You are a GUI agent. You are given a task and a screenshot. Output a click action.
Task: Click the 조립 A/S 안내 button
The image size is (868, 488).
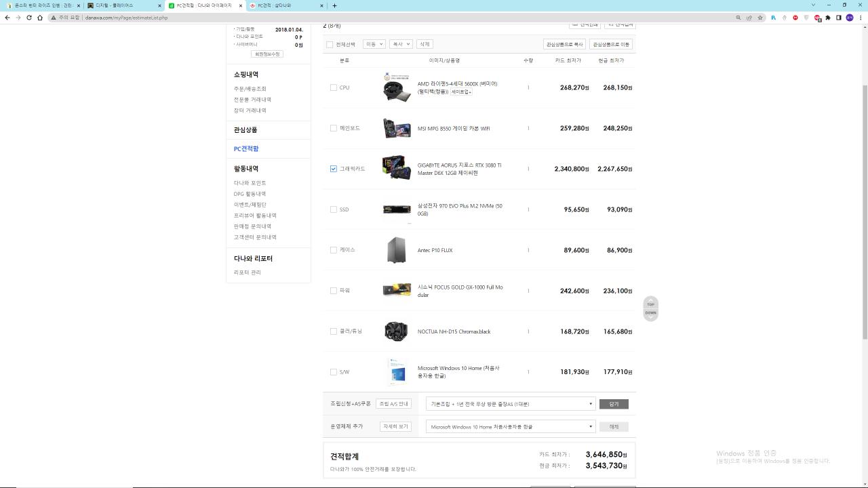tap(393, 404)
